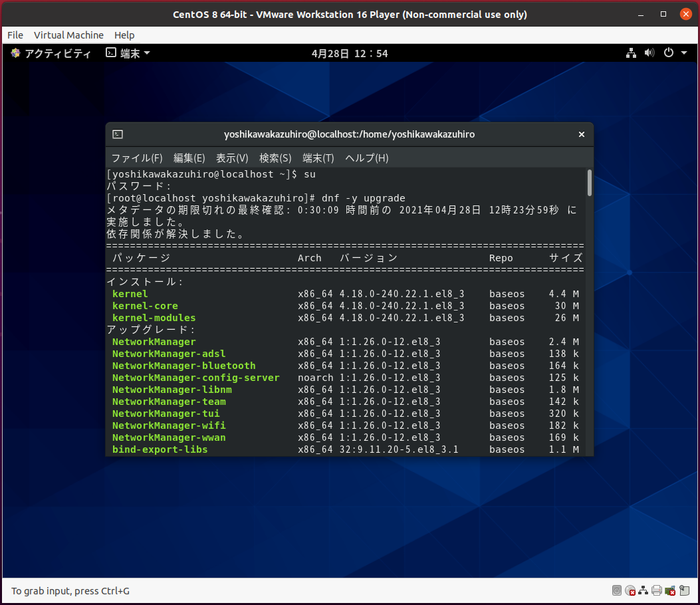This screenshot has width=700, height=605.
Task: Click the volume speaker icon in the top bar
Action: (x=649, y=53)
